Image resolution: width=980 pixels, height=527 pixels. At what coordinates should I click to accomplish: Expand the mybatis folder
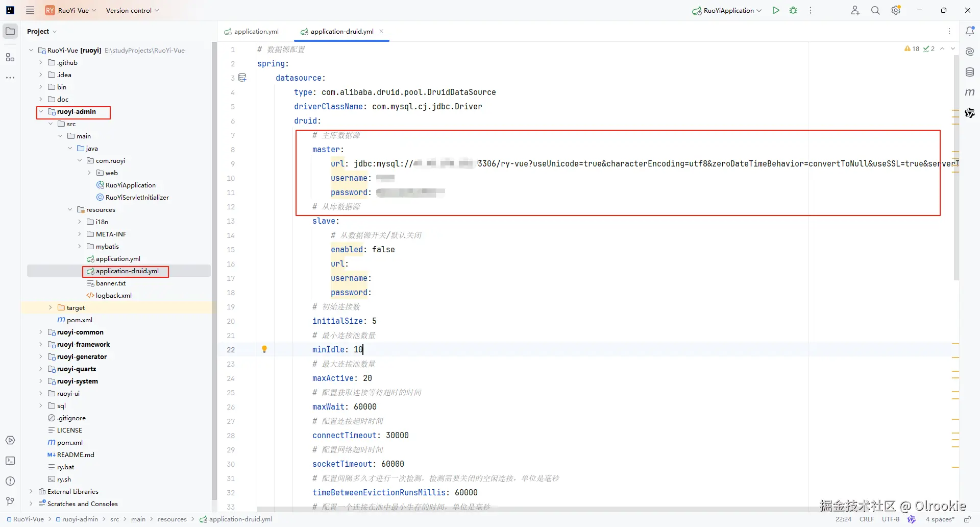pyautogui.click(x=80, y=246)
